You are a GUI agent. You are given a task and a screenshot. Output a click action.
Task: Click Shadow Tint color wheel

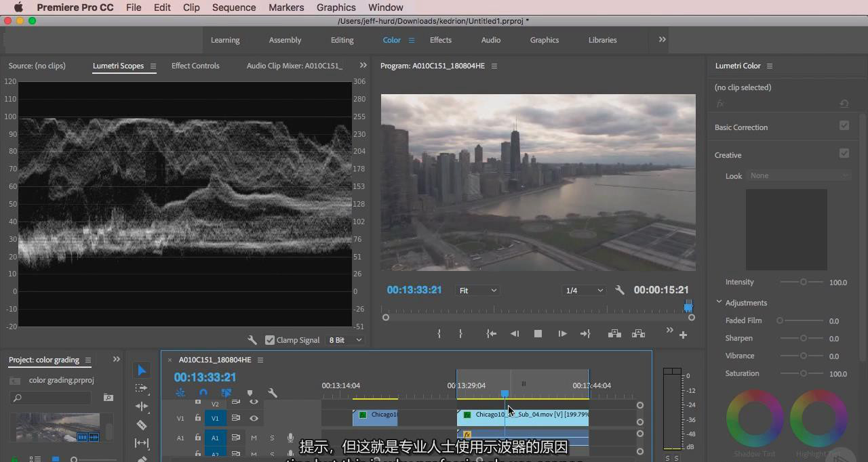tap(756, 418)
